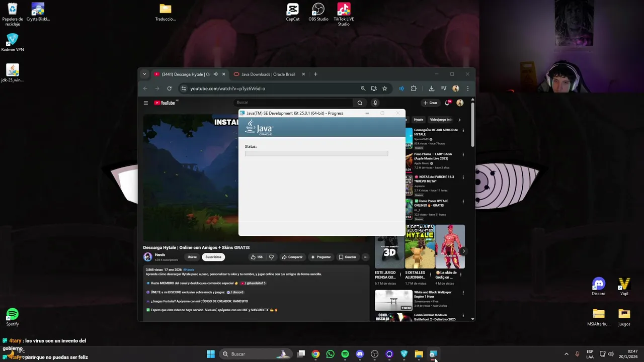Open options for White and Black Wallpaper video

463,293
